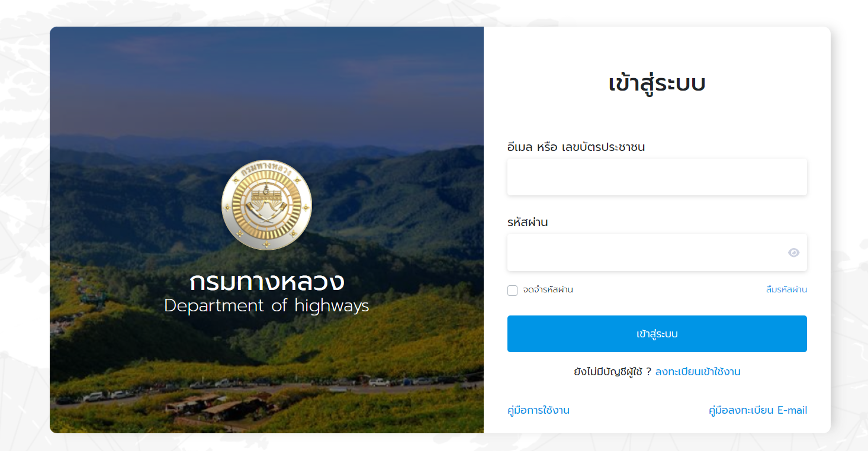
Task: Click the Department of highways subtitle text
Action: (x=266, y=306)
